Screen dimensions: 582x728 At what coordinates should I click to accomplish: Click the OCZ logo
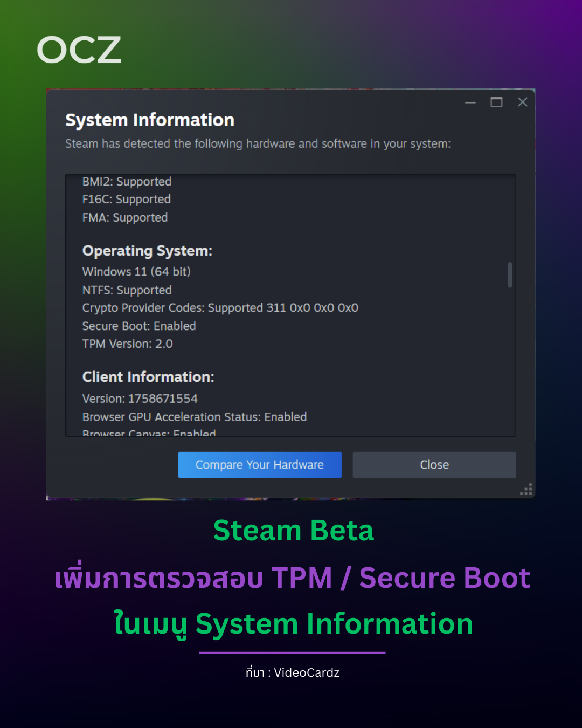click(x=79, y=50)
